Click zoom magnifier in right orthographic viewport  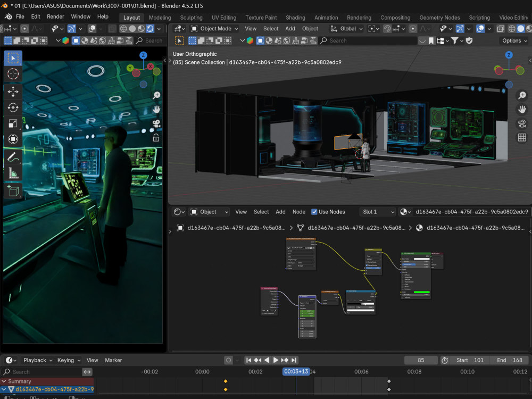click(522, 95)
